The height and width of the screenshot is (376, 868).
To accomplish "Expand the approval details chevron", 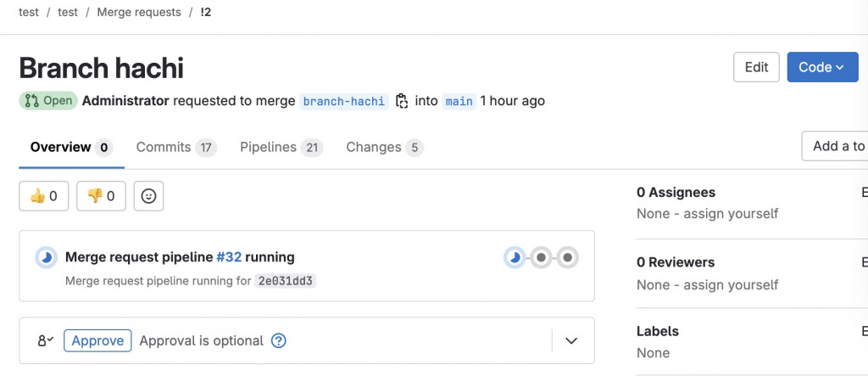I will point(571,341).
